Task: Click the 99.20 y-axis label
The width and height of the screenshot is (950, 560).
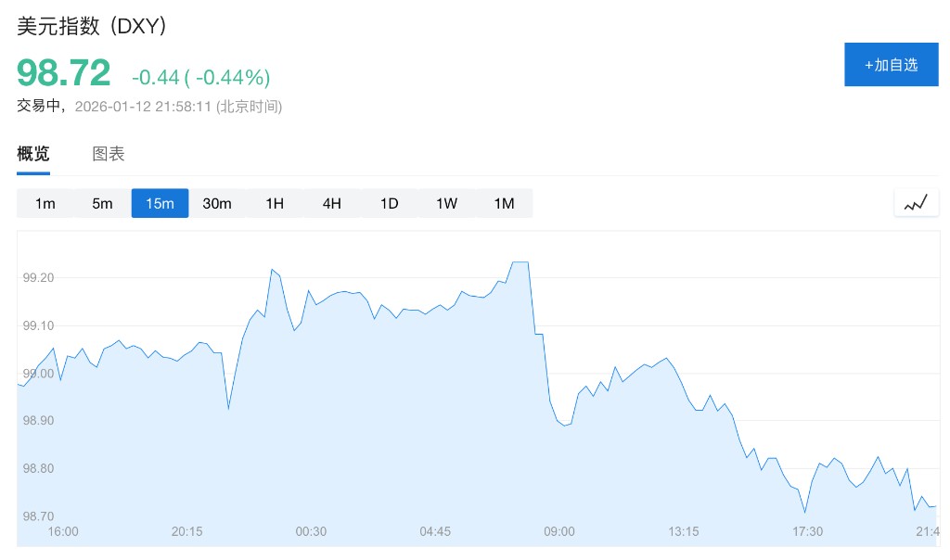Action: (38, 277)
